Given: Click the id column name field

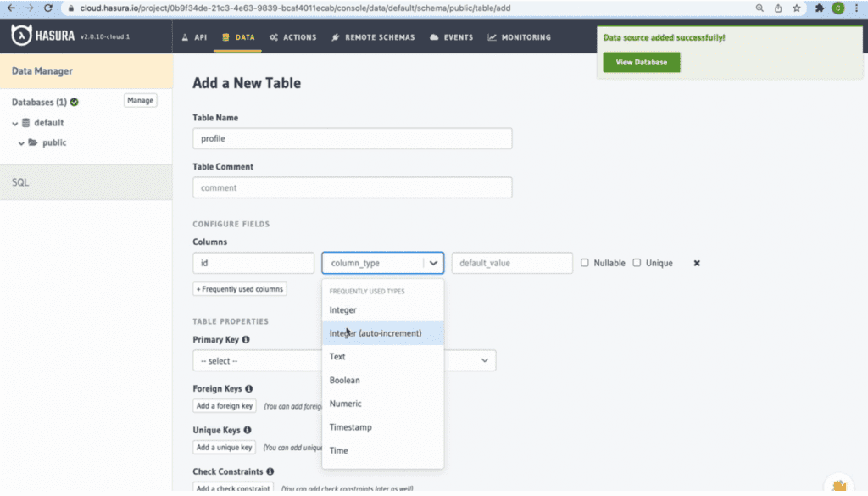Looking at the screenshot, I should [253, 263].
